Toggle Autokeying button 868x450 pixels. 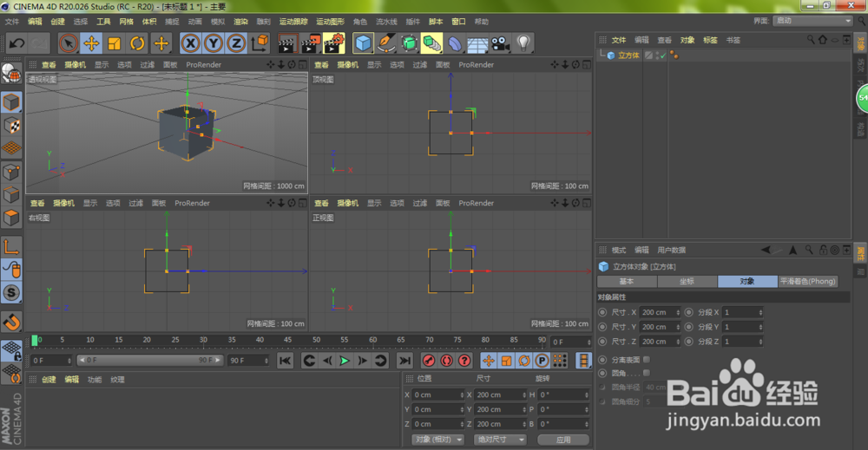pos(447,361)
